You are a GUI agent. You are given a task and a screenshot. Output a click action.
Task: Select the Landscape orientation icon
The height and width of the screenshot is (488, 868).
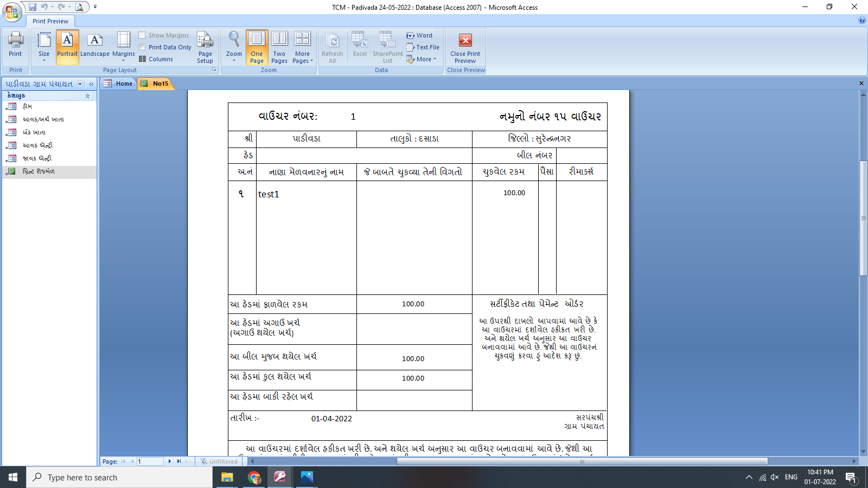point(94,46)
